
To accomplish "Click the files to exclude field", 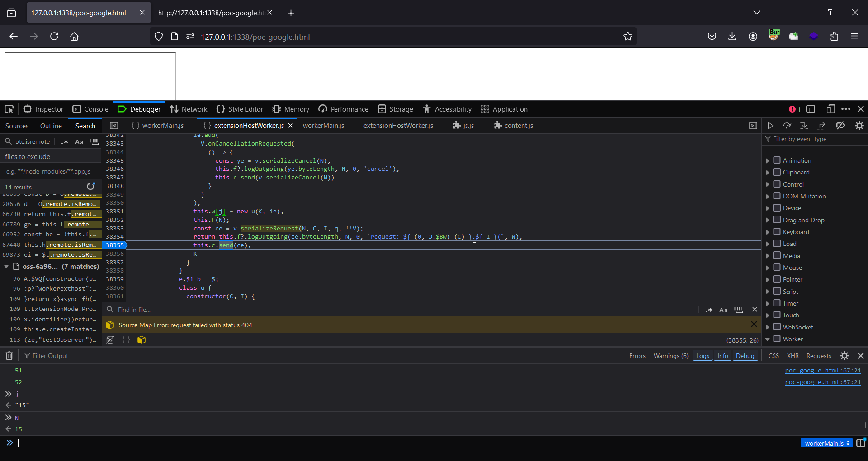I will point(51,156).
